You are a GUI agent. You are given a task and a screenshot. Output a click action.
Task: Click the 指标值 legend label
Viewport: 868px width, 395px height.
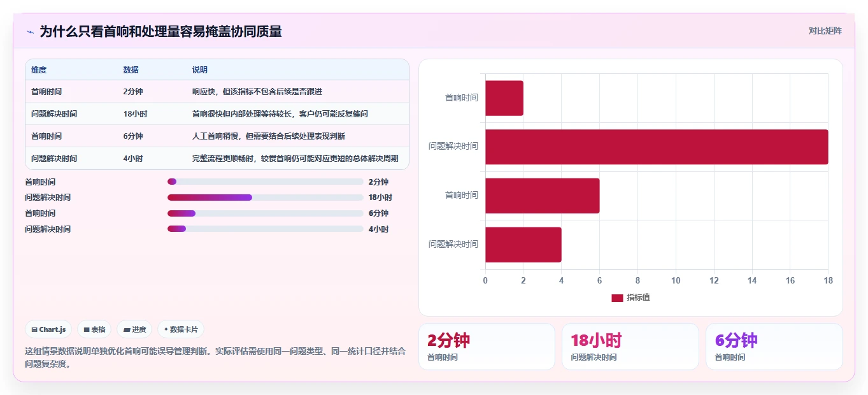point(638,298)
